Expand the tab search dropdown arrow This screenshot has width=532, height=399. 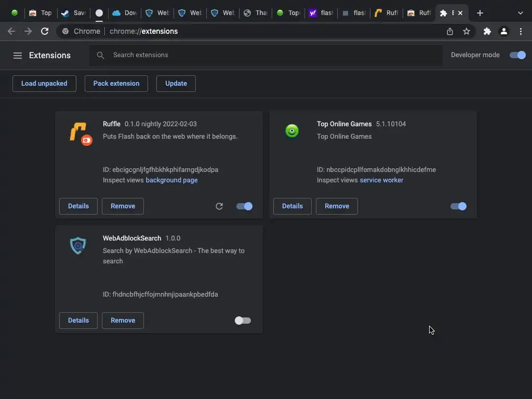520,13
